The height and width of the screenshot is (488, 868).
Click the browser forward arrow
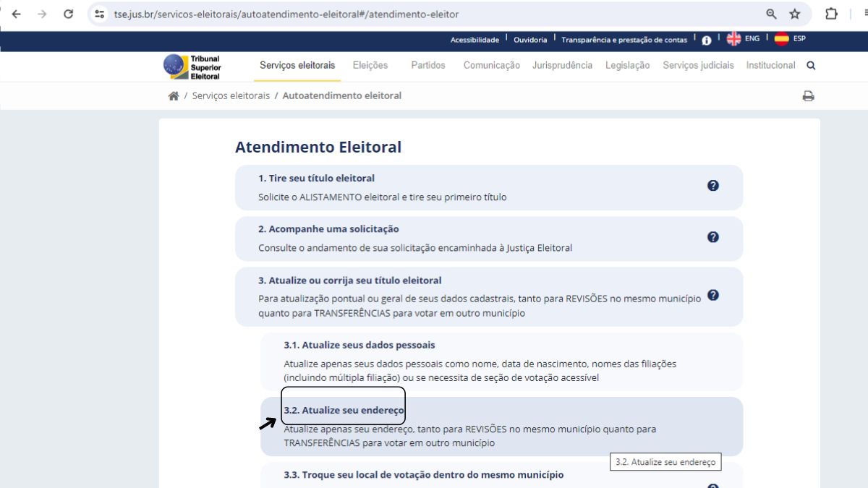42,14
